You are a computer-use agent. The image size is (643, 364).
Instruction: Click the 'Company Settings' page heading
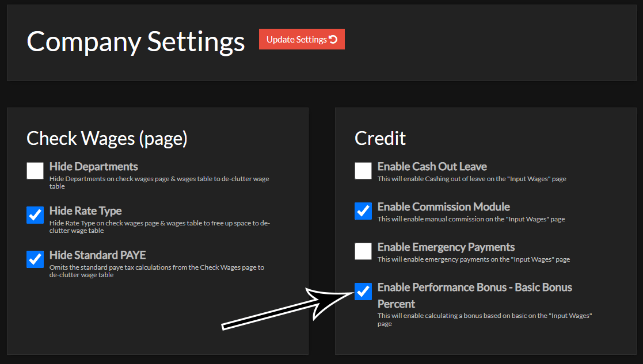point(135,42)
